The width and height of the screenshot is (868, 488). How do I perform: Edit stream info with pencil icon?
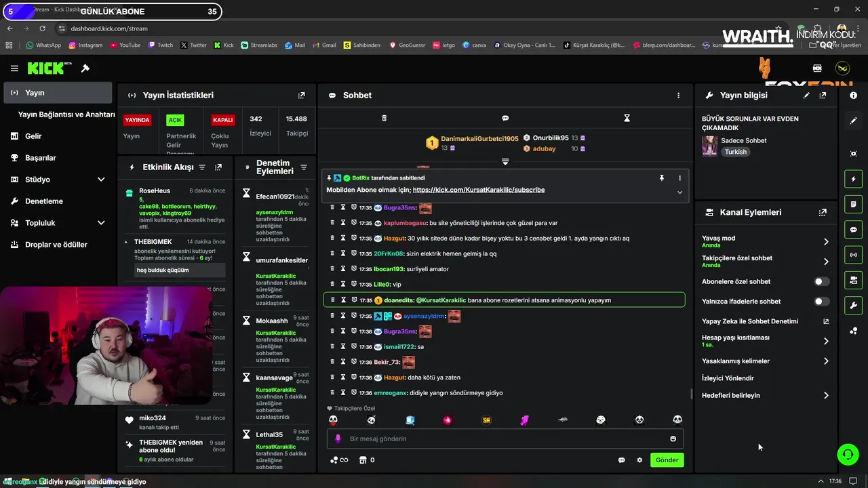click(806, 96)
